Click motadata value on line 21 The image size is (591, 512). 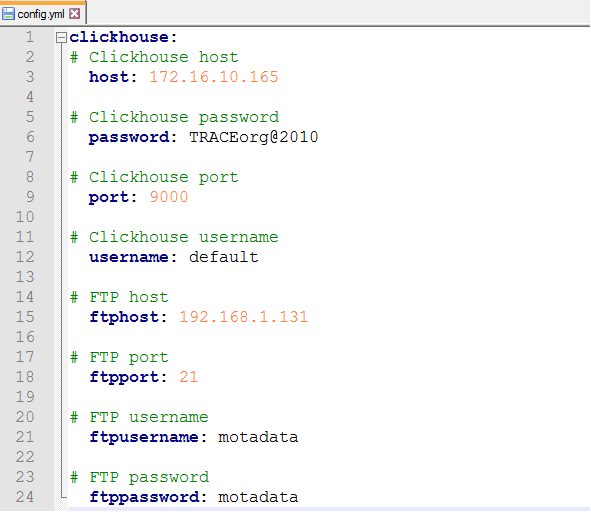[258, 437]
